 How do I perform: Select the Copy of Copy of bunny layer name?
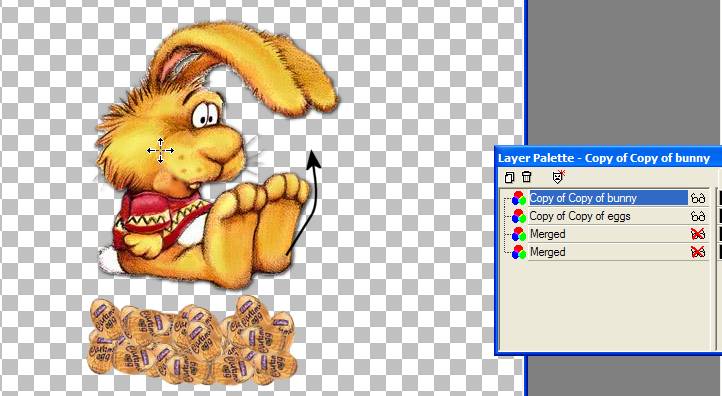pyautogui.click(x=583, y=198)
